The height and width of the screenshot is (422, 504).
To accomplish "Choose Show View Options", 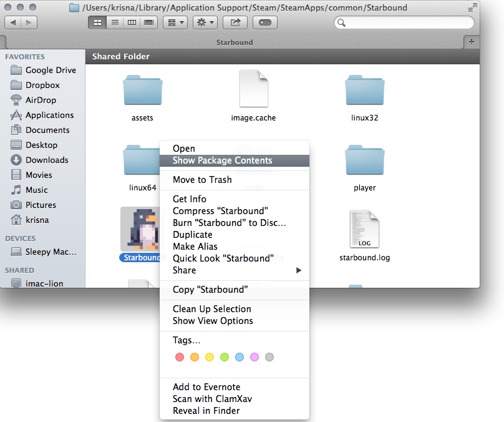I will (235, 321).
